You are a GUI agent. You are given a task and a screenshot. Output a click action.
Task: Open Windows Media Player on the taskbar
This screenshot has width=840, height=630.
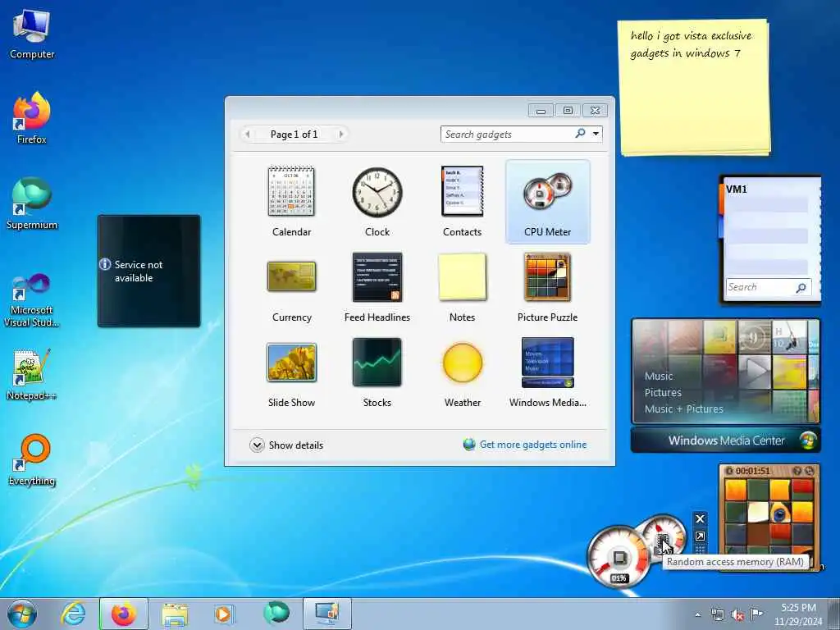223,614
